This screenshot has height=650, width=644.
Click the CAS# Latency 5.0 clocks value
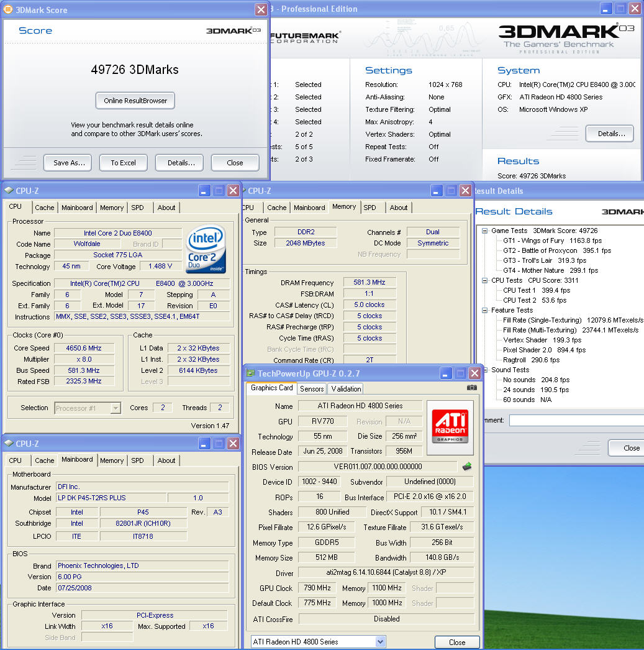coord(370,304)
